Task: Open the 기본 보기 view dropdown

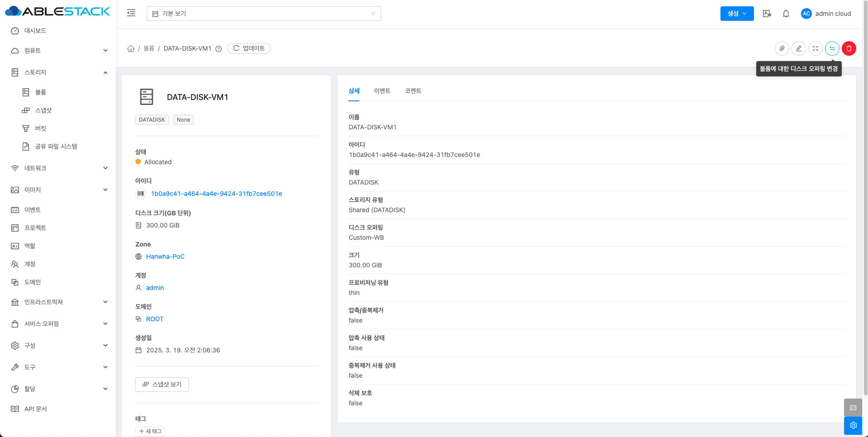Action: click(x=263, y=14)
